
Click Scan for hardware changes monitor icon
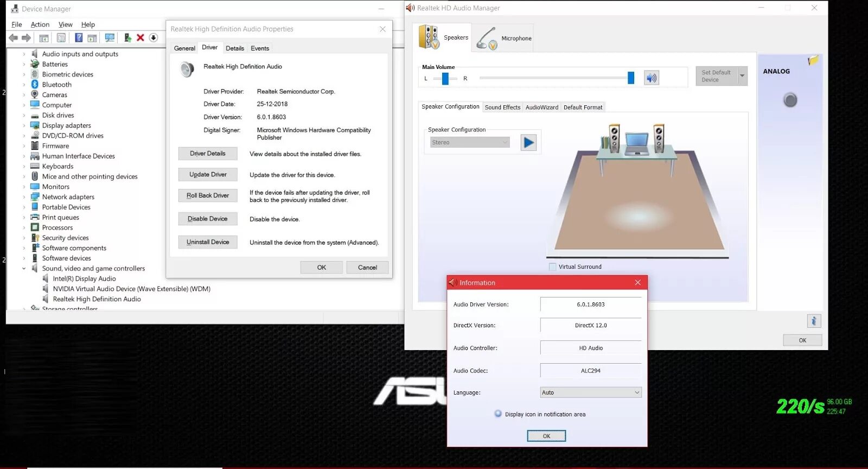click(110, 38)
